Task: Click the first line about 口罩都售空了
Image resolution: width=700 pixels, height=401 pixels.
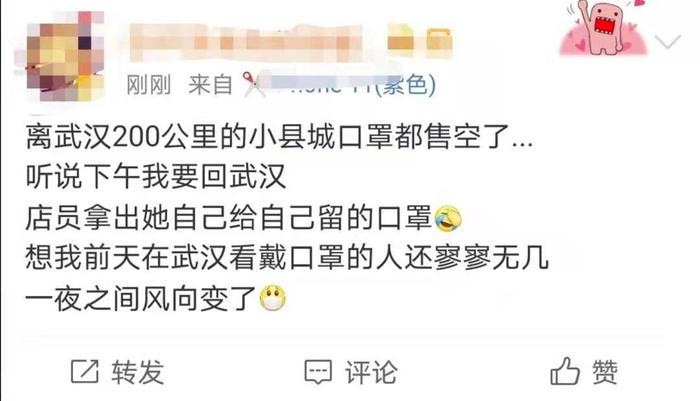Action: [279, 137]
